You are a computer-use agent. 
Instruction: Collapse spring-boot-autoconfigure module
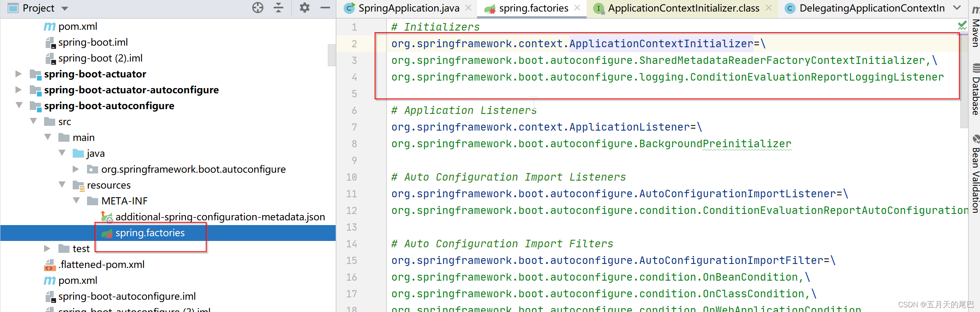click(x=19, y=106)
